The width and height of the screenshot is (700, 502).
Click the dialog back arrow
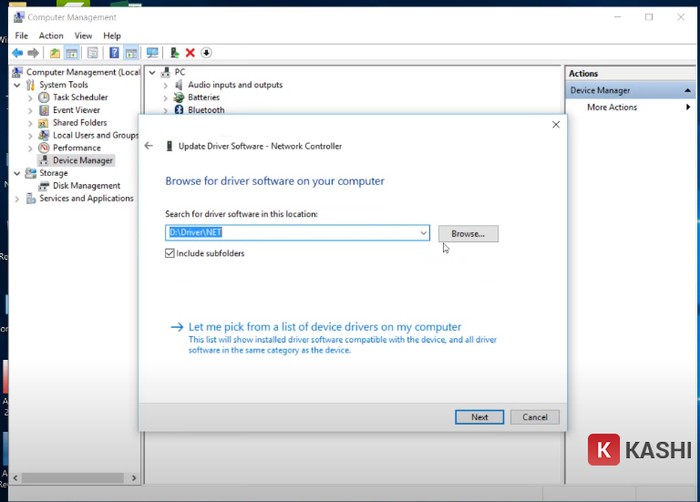149,146
